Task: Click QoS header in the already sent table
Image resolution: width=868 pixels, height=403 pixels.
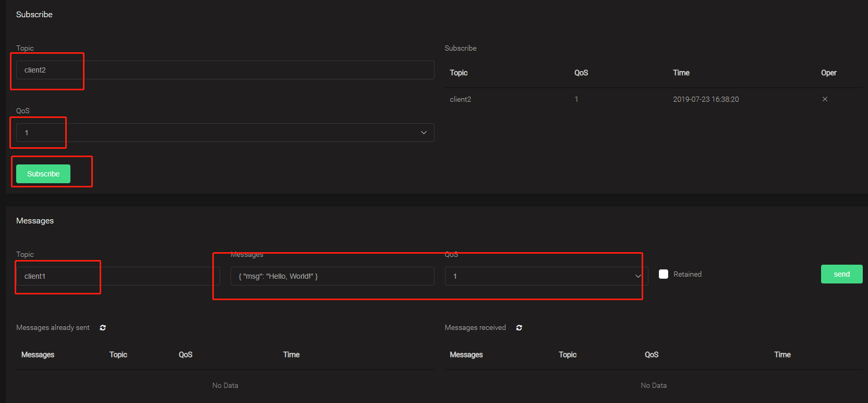Action: click(186, 354)
